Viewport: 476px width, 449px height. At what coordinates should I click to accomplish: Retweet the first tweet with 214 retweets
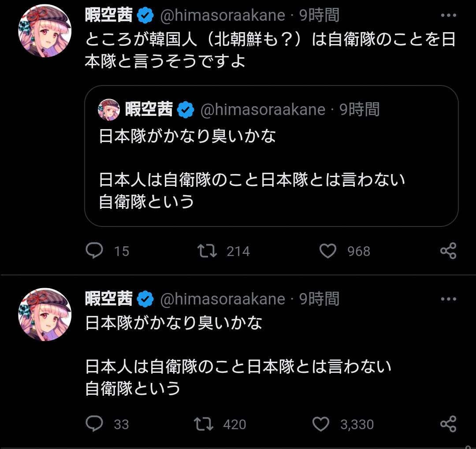[x=207, y=251]
